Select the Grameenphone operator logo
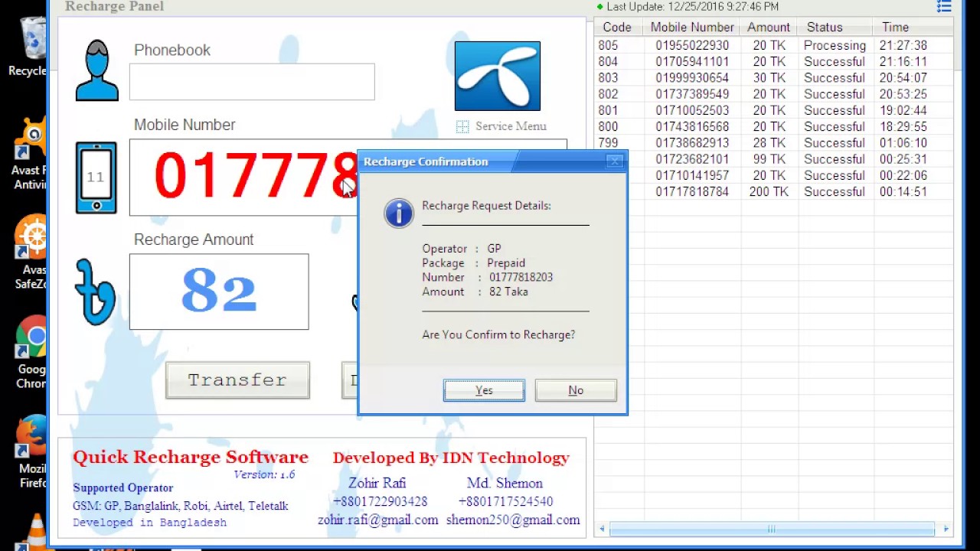Viewport: 980px width, 551px height. coord(498,76)
